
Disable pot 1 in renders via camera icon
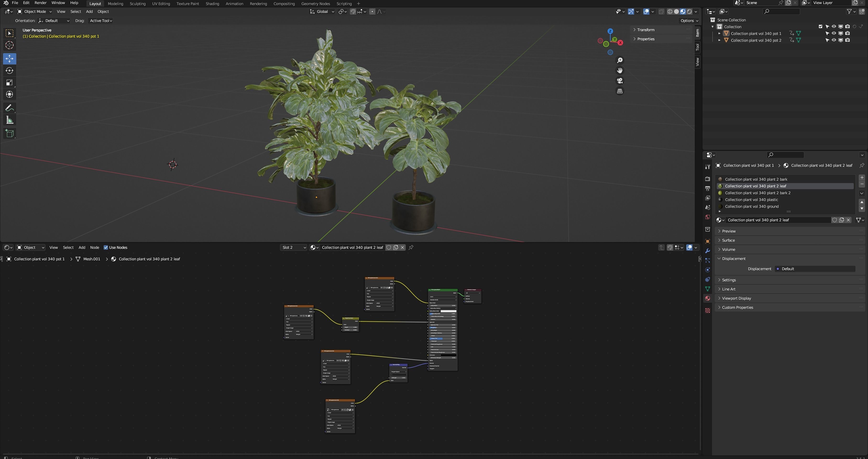coord(847,33)
